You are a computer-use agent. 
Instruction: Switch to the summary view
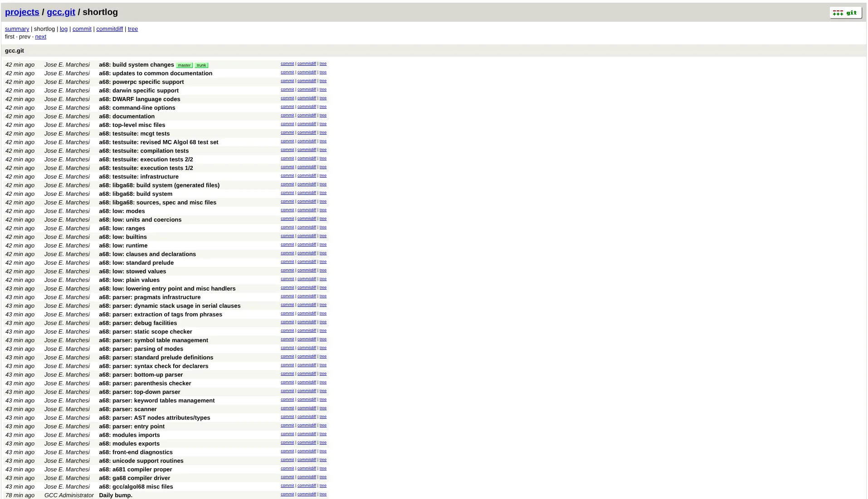pyautogui.click(x=17, y=29)
